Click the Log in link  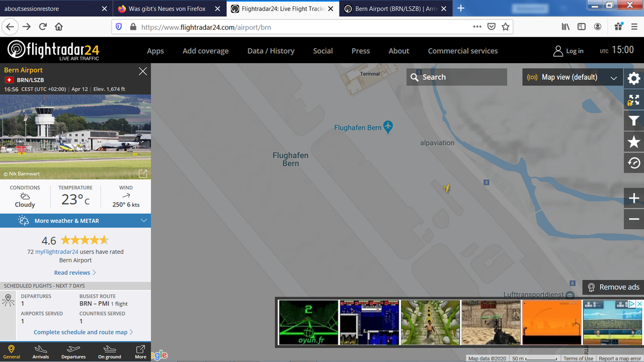[x=574, y=51]
